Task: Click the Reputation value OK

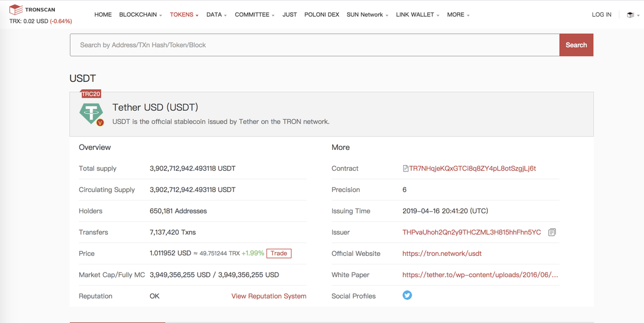Action: [x=155, y=296]
